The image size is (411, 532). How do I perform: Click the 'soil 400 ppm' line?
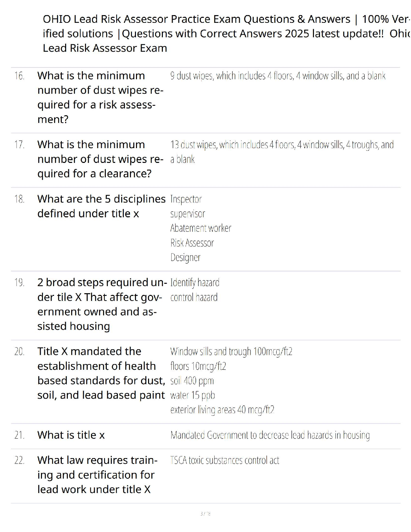(x=192, y=381)
